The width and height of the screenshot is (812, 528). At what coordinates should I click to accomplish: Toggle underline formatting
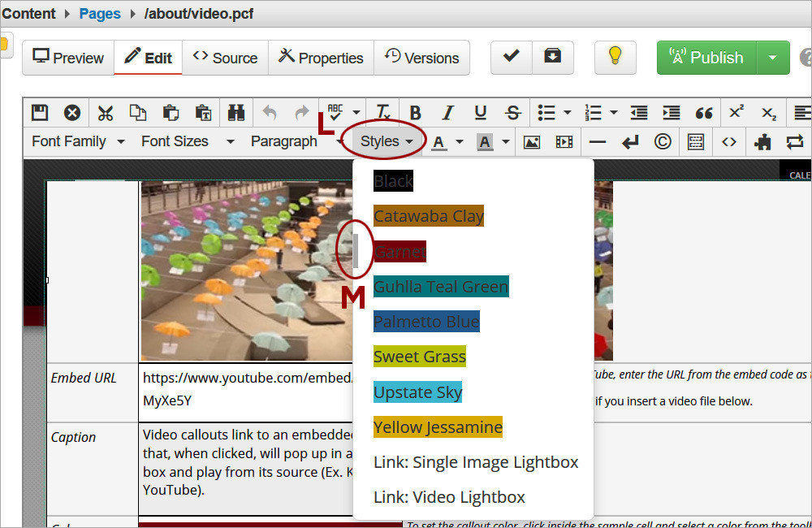click(x=480, y=113)
